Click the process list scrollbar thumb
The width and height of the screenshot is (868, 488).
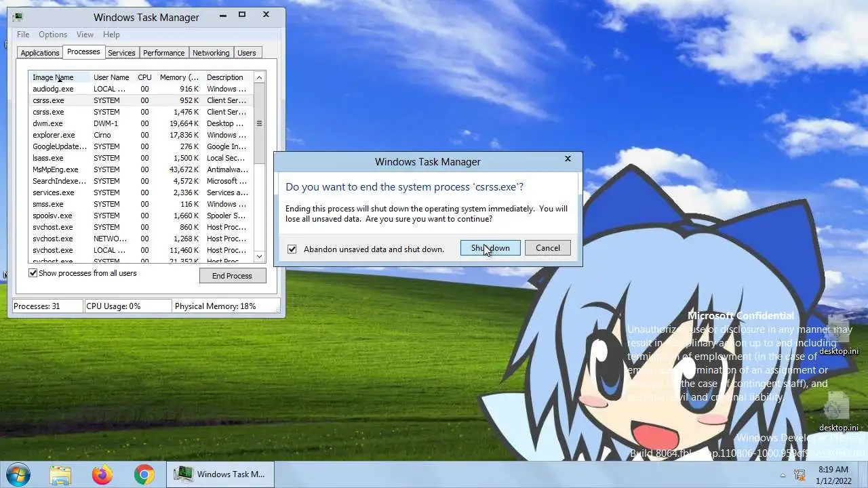pyautogui.click(x=259, y=123)
